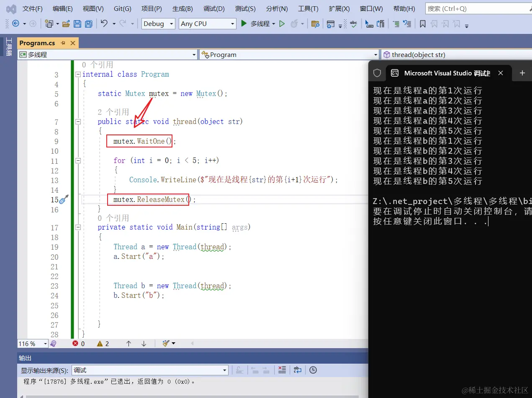Go to next issue with down arrow
532x398 pixels.
144,344
